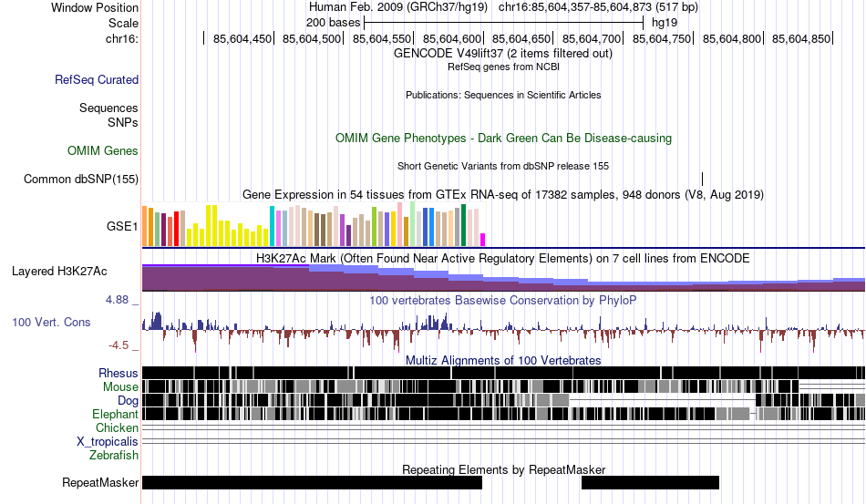The image size is (866, 504).
Task: Click the layered H3K27Ac purple signal graph
Action: pyautogui.click(x=503, y=278)
